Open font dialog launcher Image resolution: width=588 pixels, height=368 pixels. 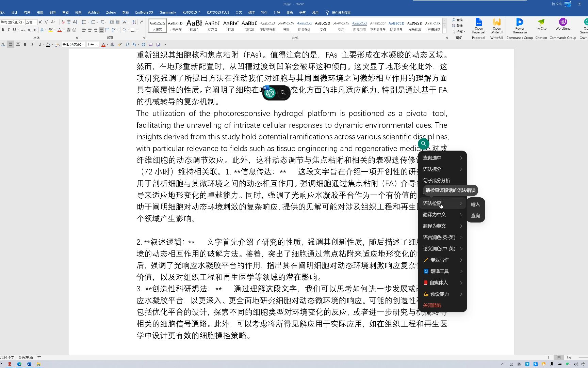pyautogui.click(x=77, y=38)
